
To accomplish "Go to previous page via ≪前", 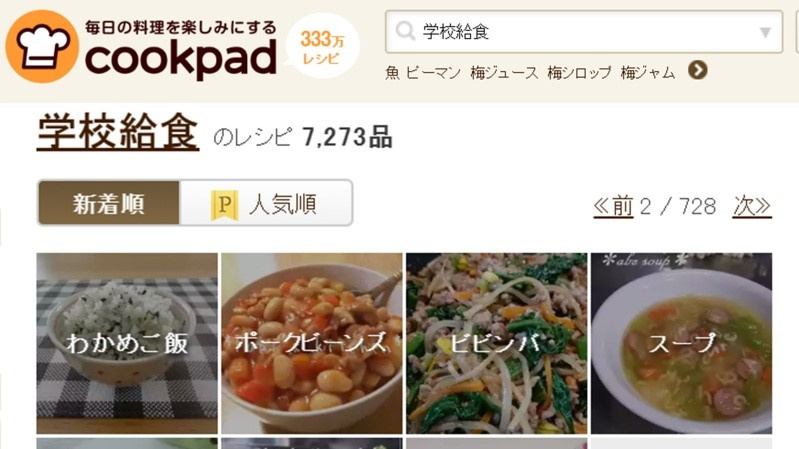I will coord(613,207).
